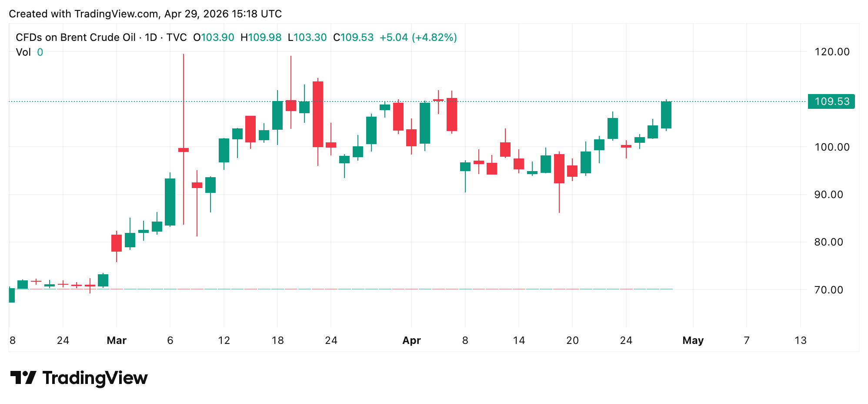Click the 80.00 price axis label
The image size is (868, 404).
828,242
